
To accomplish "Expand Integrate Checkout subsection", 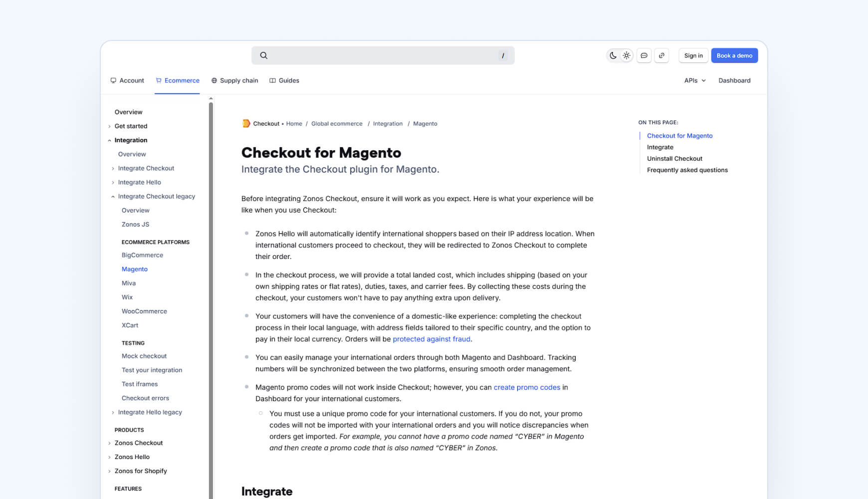I will [146, 168].
